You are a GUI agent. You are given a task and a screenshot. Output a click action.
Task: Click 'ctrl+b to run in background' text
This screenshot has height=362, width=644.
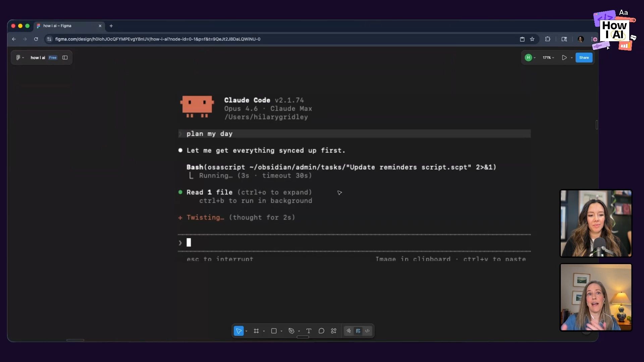(256, 201)
